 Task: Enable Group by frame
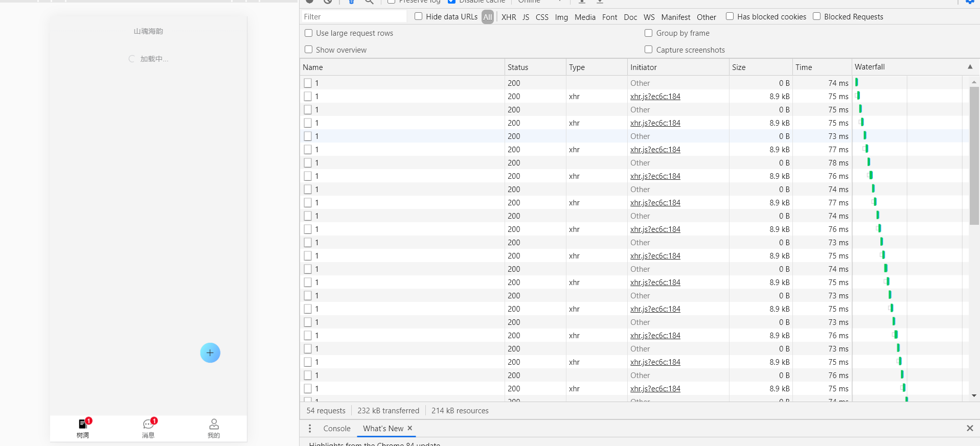648,33
